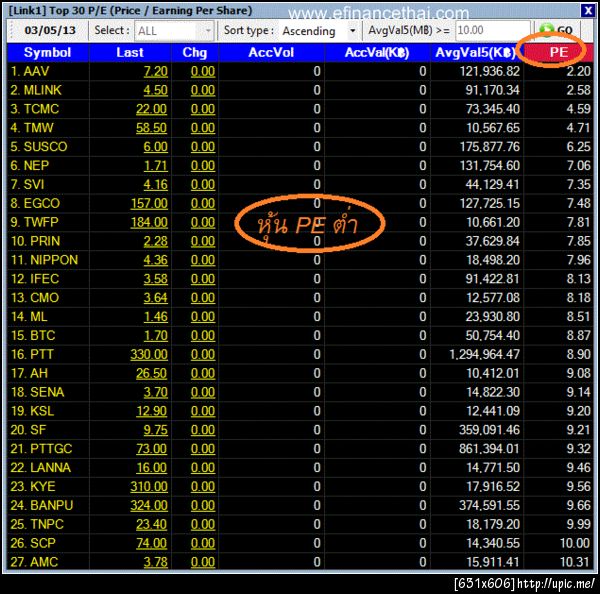The height and width of the screenshot is (594, 600).
Task: Close the Top 30 P/E window
Action: pos(587,10)
